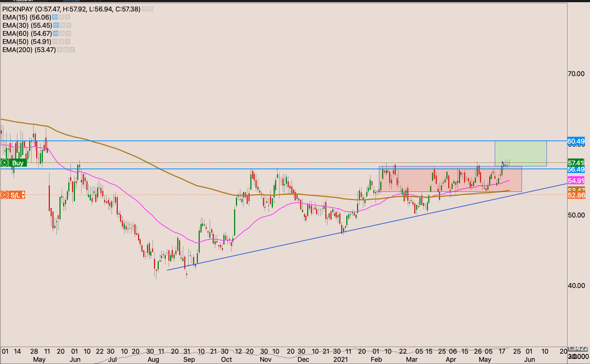Image resolution: width=590 pixels, height=364 pixels.
Task: Cancel the S/L order using circle X
Action: [x=5, y=195]
